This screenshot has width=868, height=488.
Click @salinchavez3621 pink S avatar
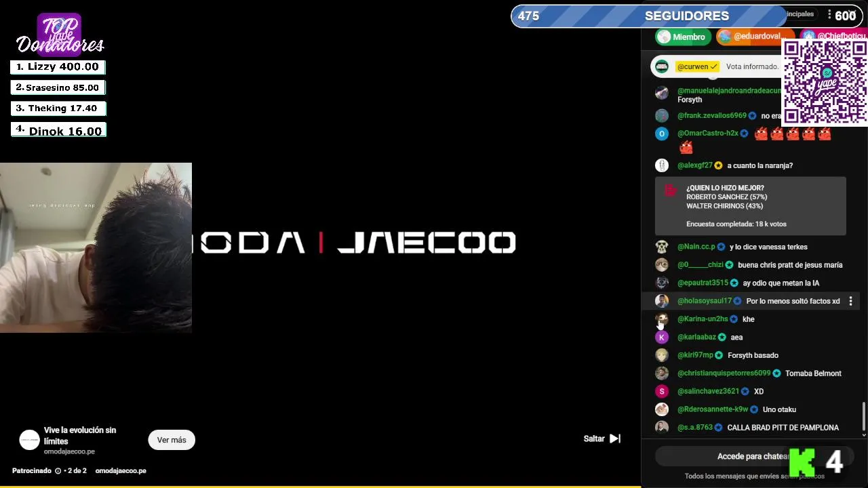pos(662,391)
